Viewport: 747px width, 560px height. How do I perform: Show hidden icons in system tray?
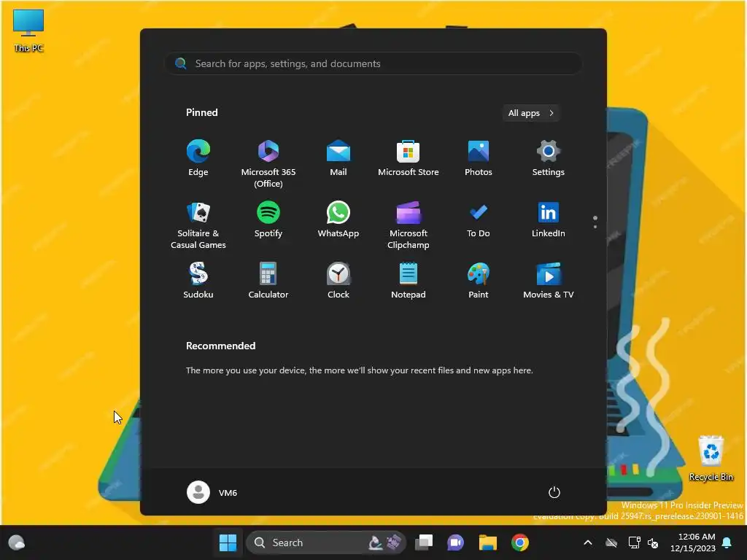(588, 542)
